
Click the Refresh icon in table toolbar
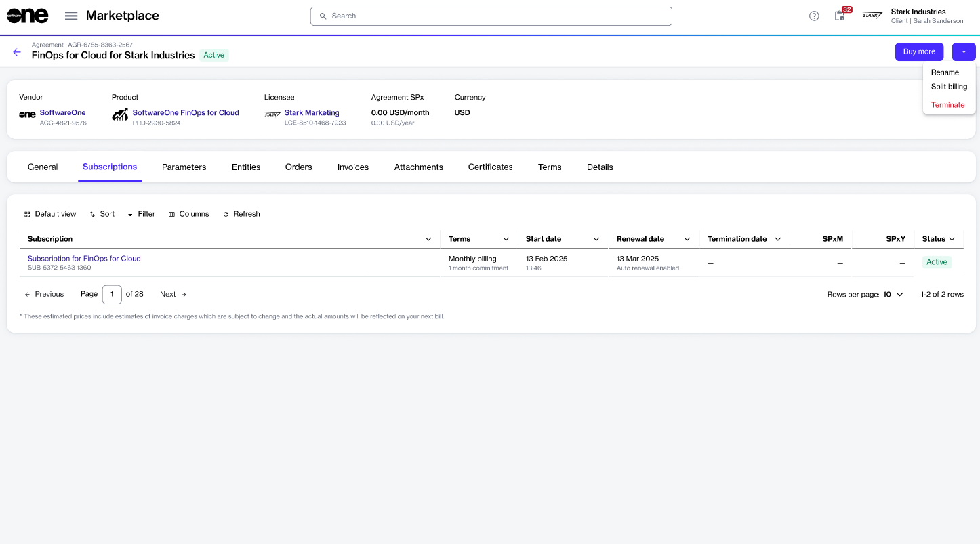point(226,214)
